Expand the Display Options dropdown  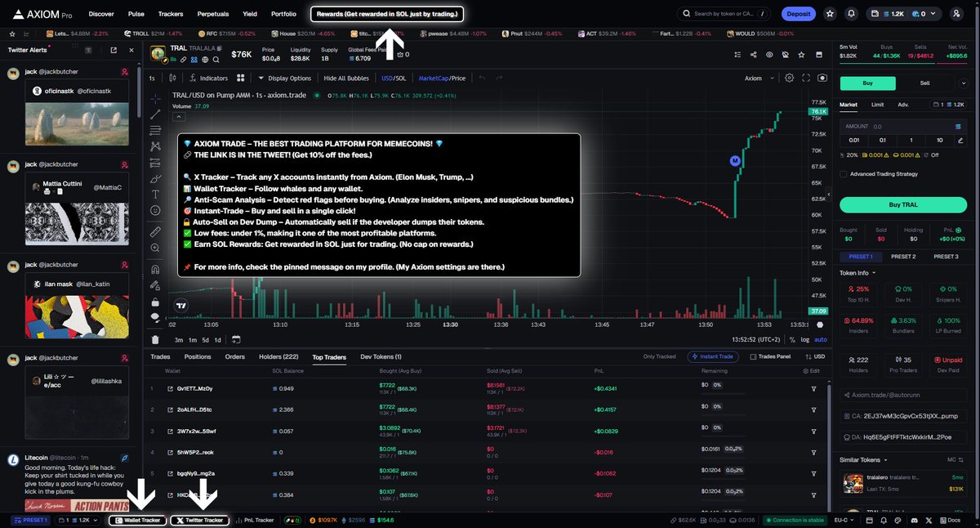[x=284, y=78]
